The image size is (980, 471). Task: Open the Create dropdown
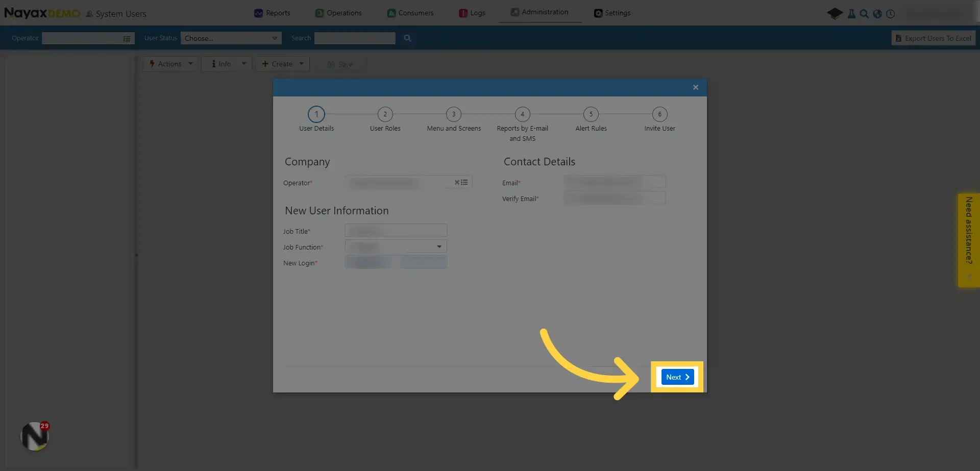pos(282,64)
